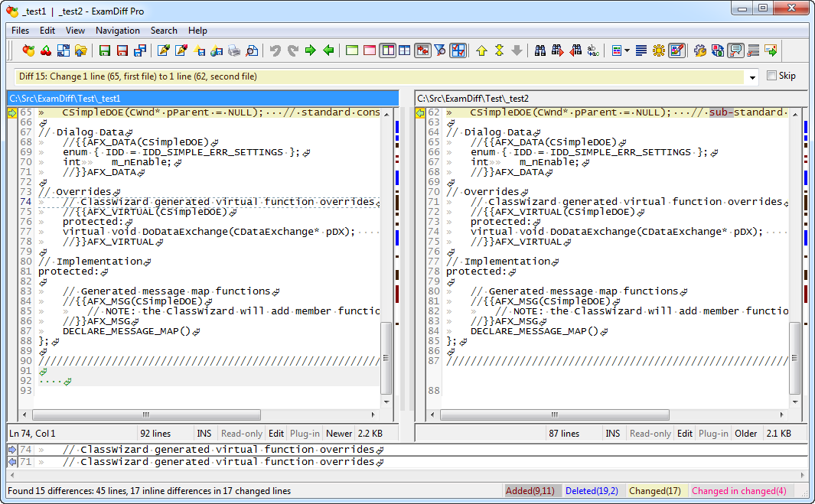The image size is (815, 504).
Task: Toggle the red-arrows pane synchronization button
Action: point(422,50)
